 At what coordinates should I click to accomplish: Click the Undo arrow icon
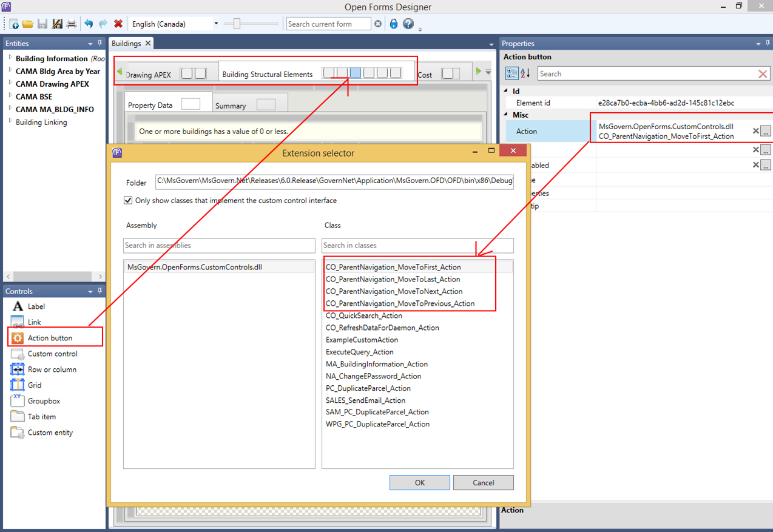click(89, 24)
